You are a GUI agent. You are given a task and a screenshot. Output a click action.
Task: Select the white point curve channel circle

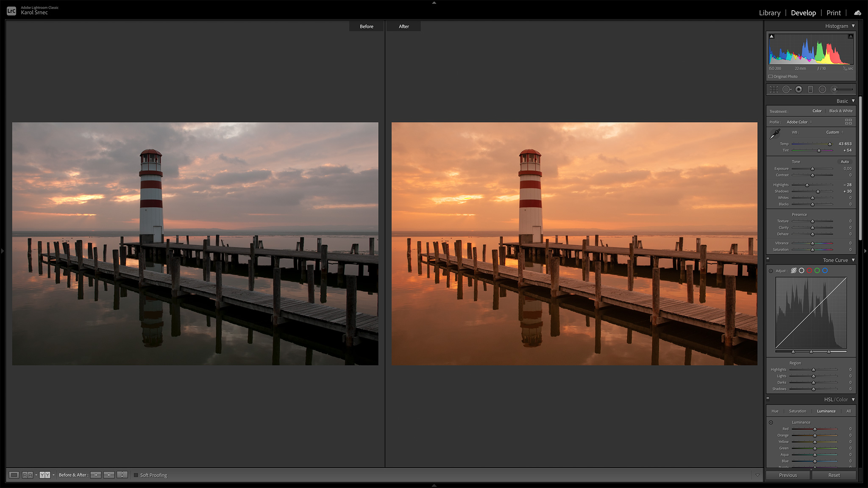[801, 271]
